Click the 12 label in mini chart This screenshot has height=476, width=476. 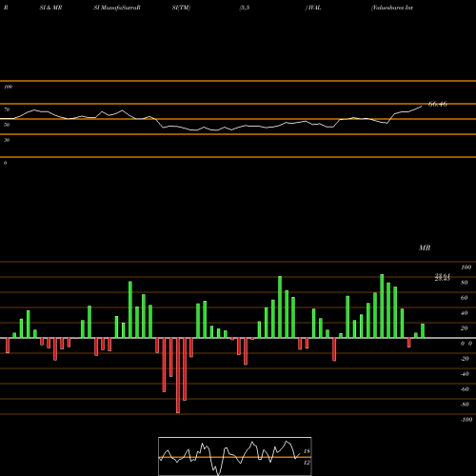click(x=307, y=463)
